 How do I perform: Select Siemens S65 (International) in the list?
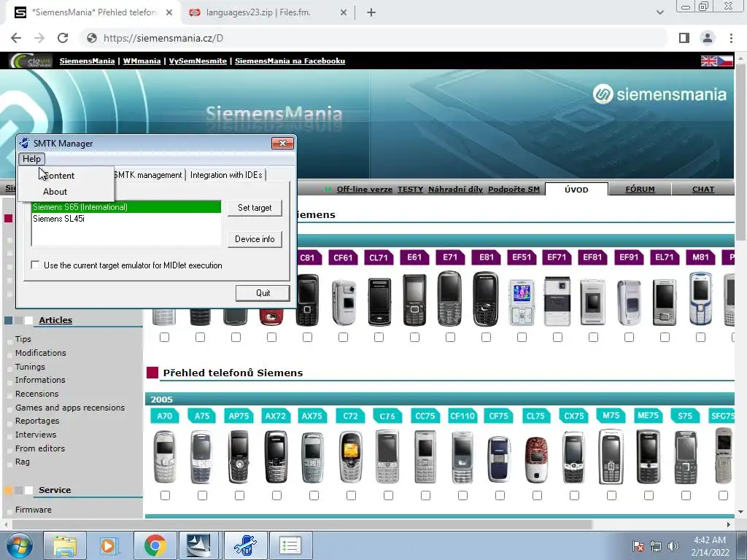click(126, 207)
